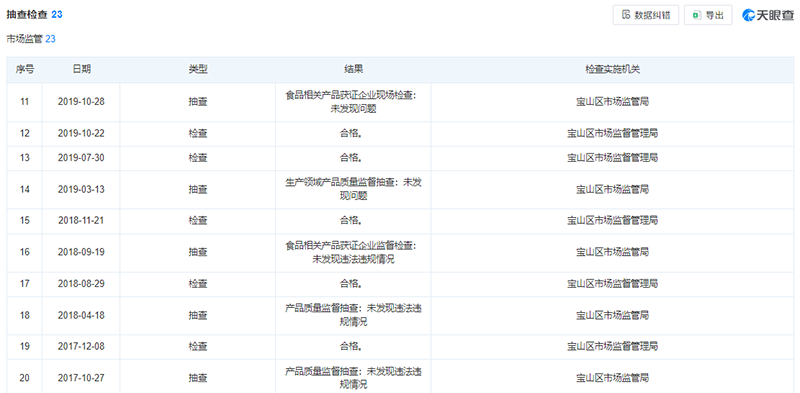The image size is (800, 393).
Task: Click 宝山区市场监管局 in row 18
Action: [612, 315]
